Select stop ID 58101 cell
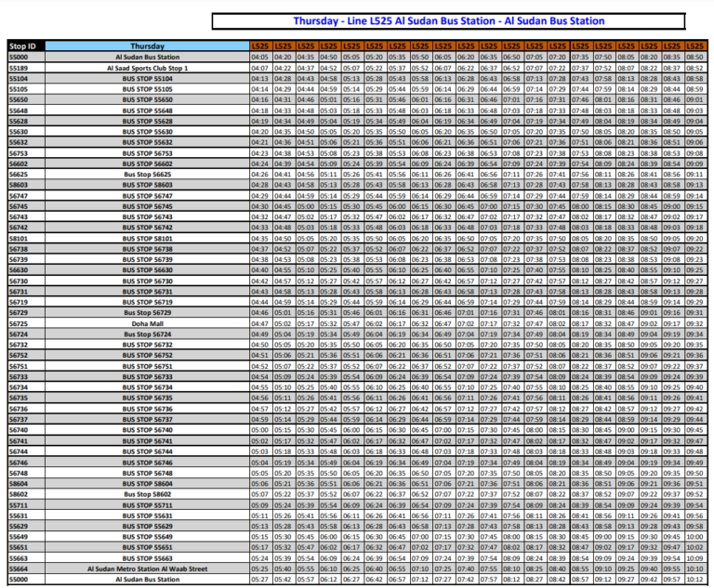This screenshot has height=588, width=714. coord(19,238)
